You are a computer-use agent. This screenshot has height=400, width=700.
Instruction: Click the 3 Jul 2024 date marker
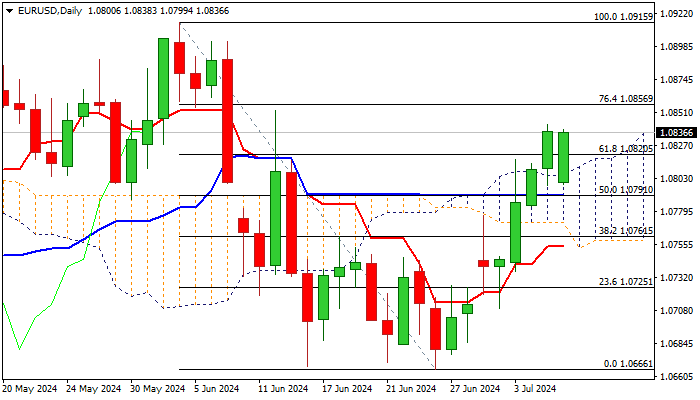tap(535, 389)
